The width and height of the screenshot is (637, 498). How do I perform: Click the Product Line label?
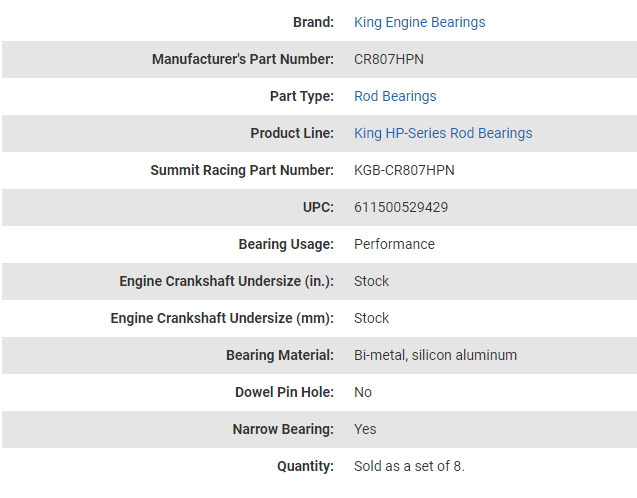pos(292,133)
